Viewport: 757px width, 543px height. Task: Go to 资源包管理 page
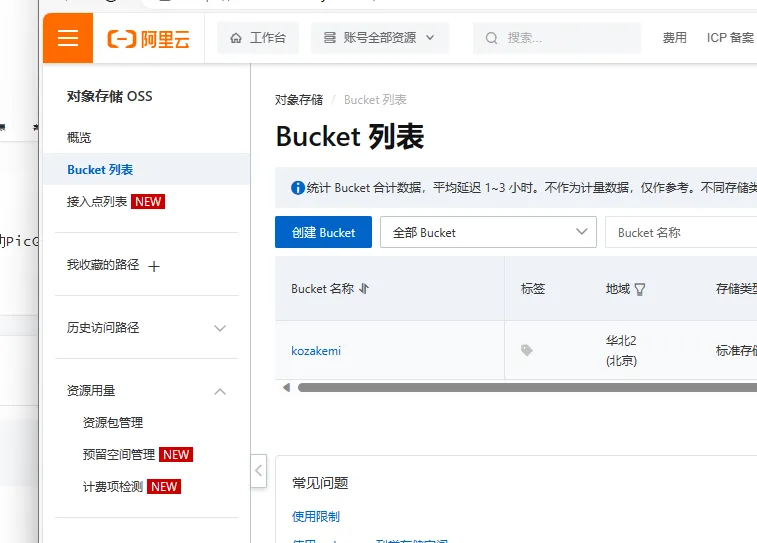[113, 422]
